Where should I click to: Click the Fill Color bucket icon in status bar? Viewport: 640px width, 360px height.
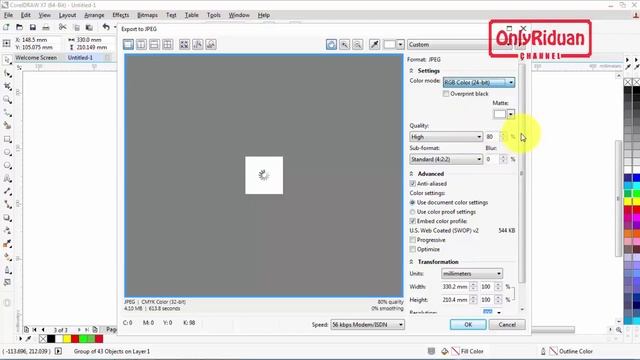pos(444,351)
